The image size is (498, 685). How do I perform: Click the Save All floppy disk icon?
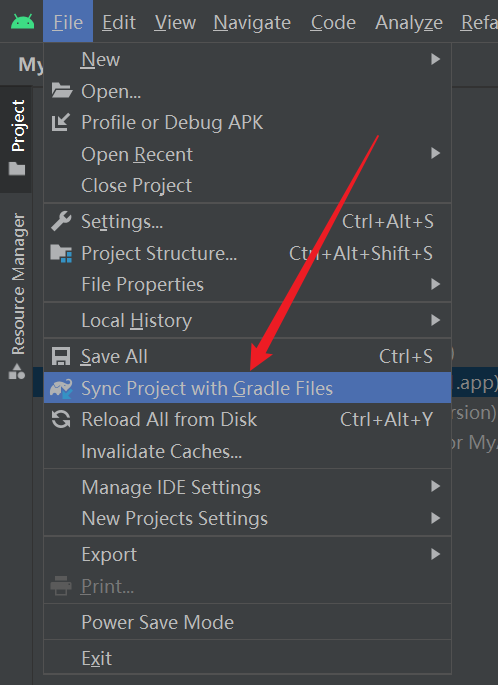[61, 356]
